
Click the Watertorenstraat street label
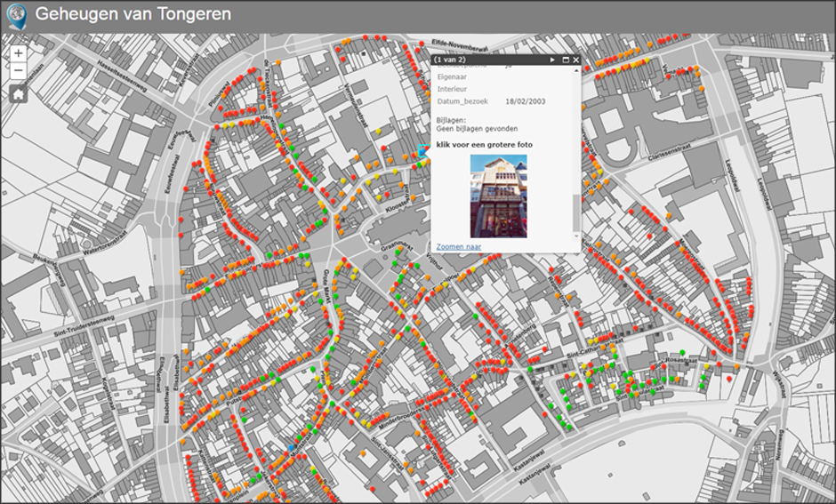105,243
